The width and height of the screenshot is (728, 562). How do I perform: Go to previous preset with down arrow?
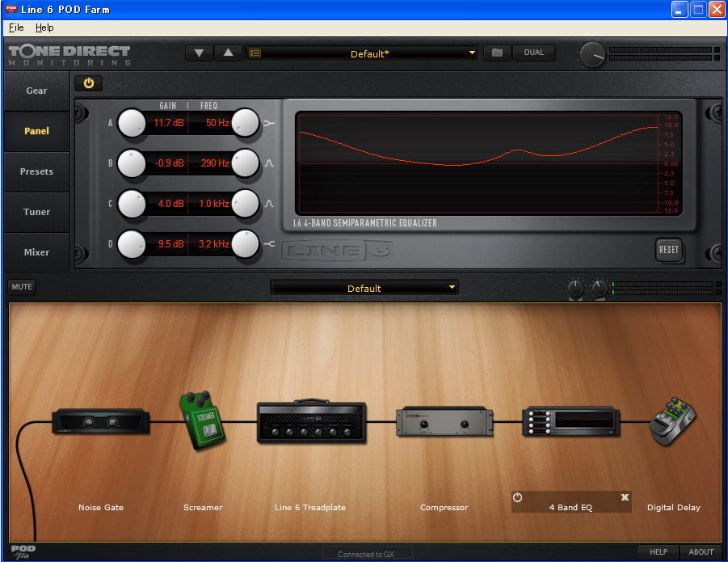tap(199, 53)
